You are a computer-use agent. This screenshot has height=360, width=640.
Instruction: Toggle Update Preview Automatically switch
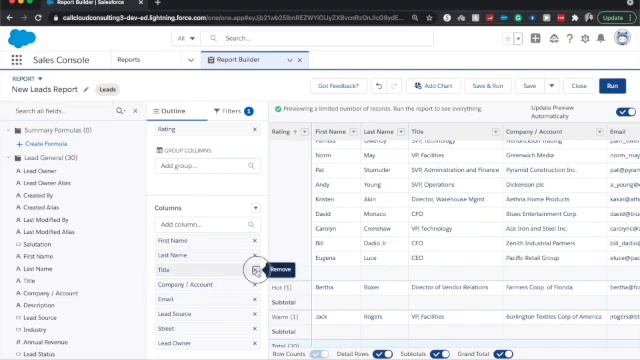point(626,112)
